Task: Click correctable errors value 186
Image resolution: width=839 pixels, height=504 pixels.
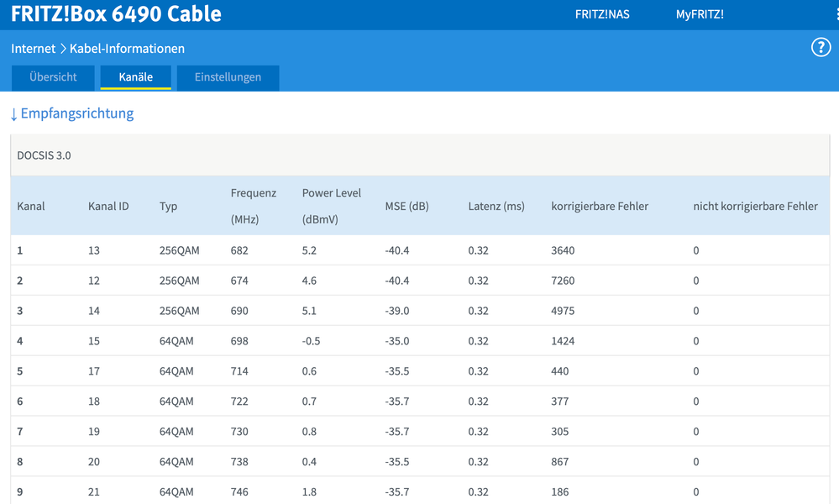Action: [x=559, y=491]
